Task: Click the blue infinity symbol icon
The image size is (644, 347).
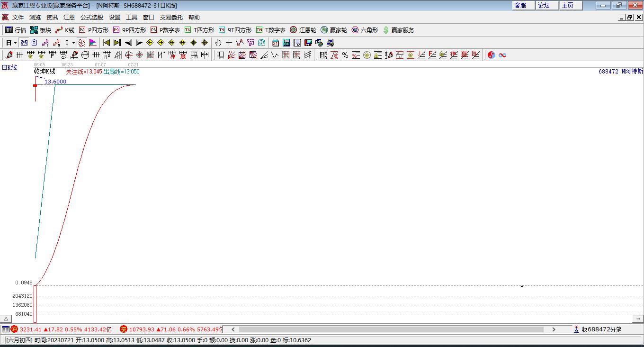Action: coord(502,55)
